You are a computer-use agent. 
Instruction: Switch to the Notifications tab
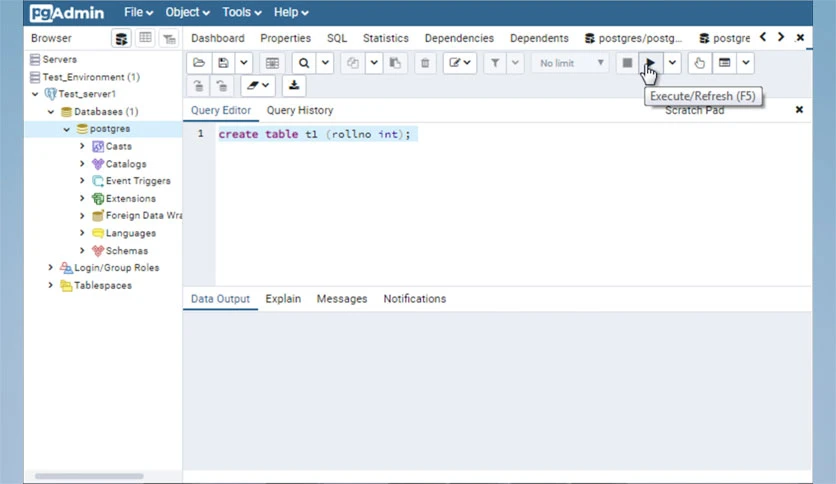coord(414,299)
